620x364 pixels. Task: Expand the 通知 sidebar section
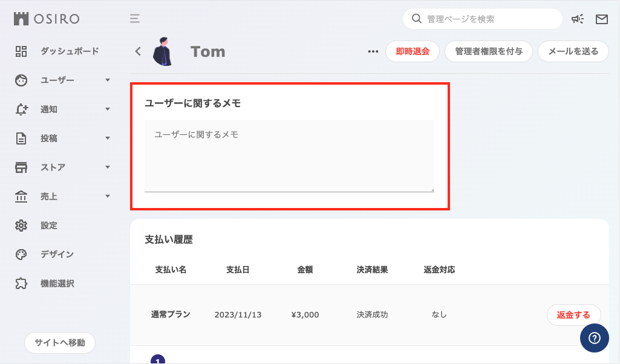[x=108, y=109]
